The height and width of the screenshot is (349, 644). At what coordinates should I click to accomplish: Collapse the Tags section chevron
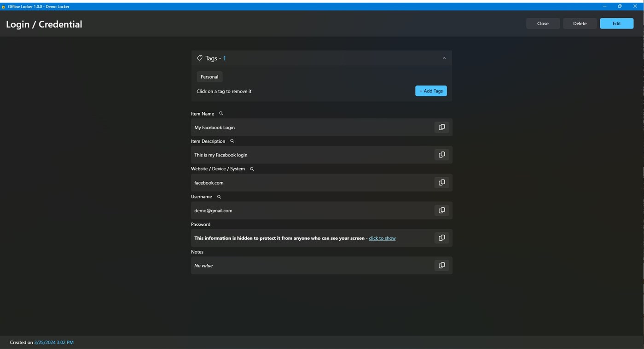tap(444, 58)
